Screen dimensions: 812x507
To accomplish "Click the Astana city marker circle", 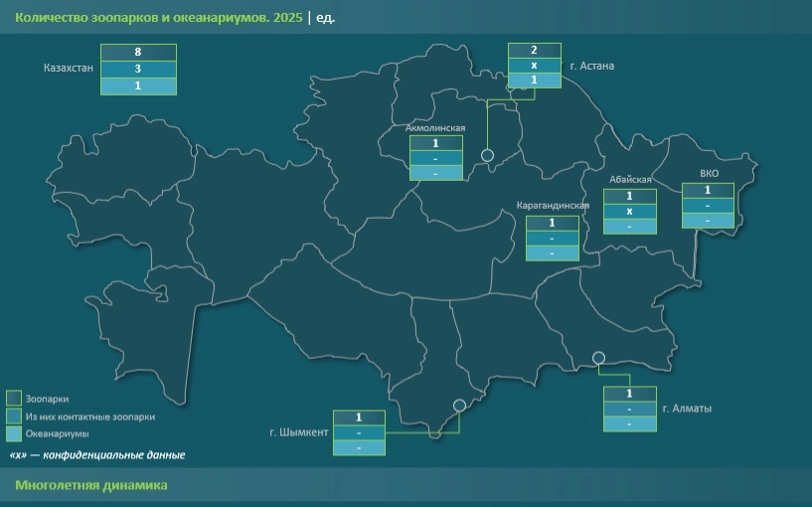I will (x=487, y=155).
